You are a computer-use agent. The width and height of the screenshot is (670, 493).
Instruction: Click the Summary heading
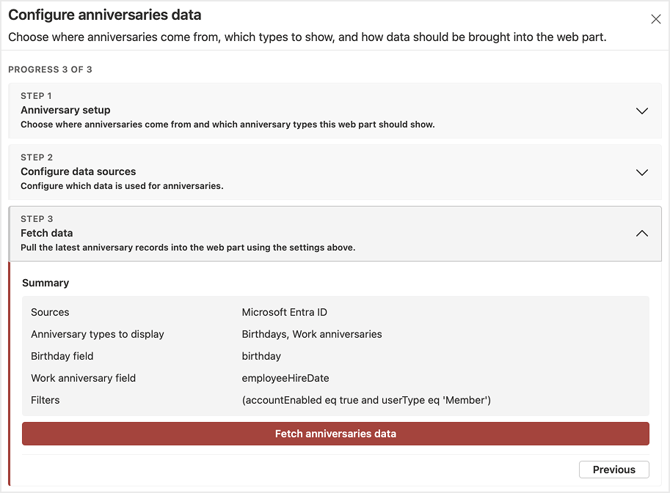(45, 283)
